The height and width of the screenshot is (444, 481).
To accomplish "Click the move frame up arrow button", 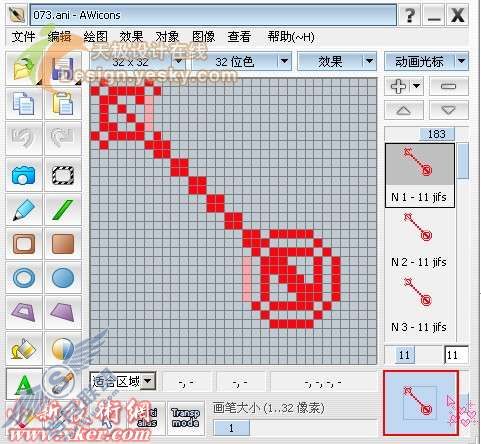I will [x=404, y=110].
